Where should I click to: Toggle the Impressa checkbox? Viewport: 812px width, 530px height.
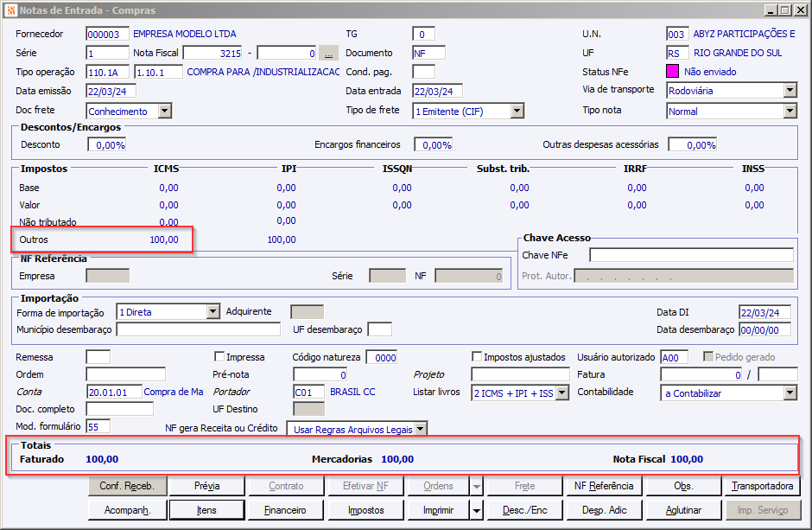tap(219, 357)
